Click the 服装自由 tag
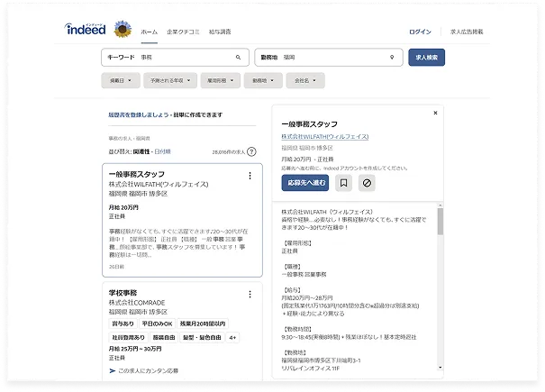Image resolution: width=545 pixels, height=392 pixels. (164, 338)
